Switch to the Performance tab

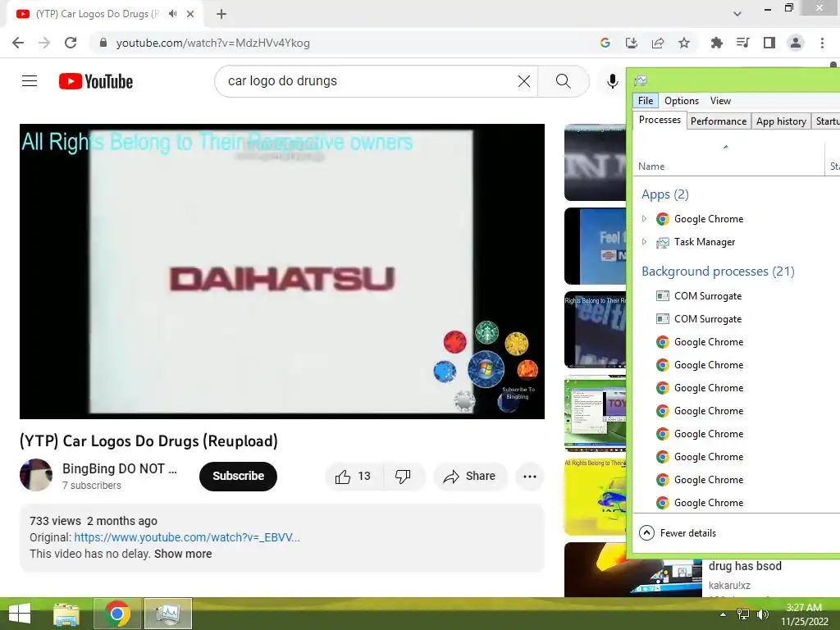719,121
